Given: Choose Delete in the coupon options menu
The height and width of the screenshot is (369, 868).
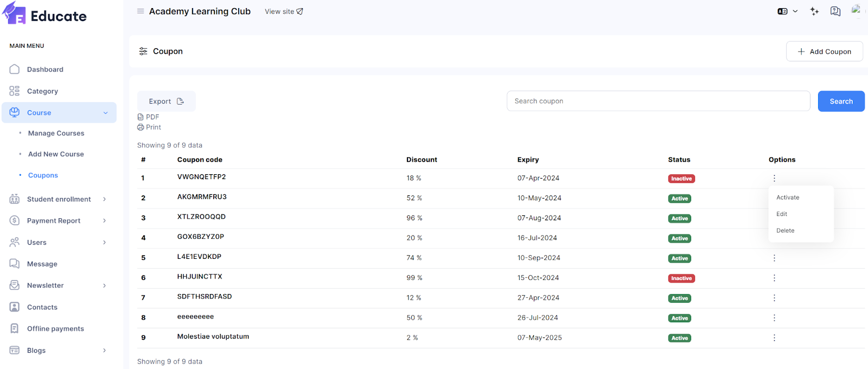Looking at the screenshot, I should 785,231.
